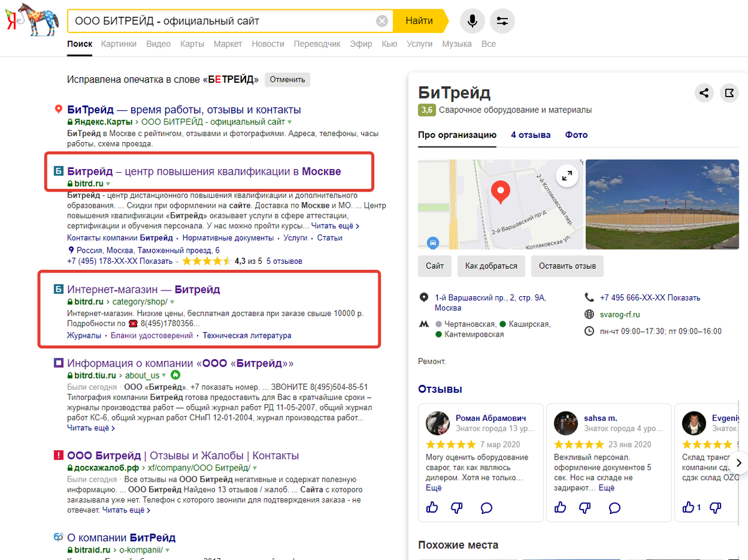Image resolution: width=748 pixels, height=560 pixels.
Task: Click Роман Абрамович's avatar
Action: click(x=438, y=423)
